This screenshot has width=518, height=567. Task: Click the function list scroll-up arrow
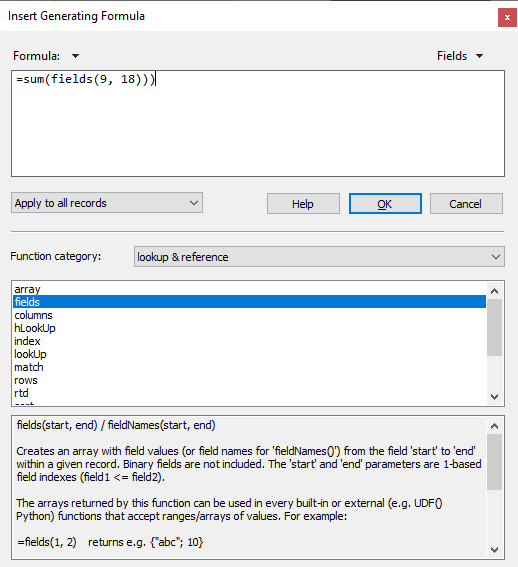pyautogui.click(x=494, y=291)
